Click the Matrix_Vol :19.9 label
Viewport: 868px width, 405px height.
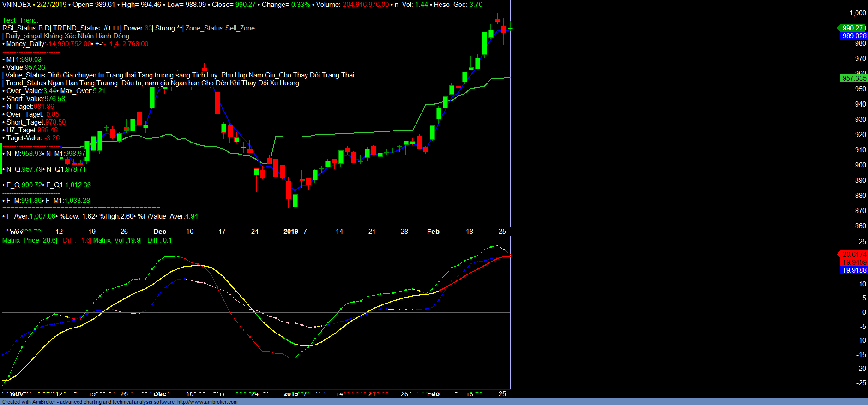[x=117, y=240]
